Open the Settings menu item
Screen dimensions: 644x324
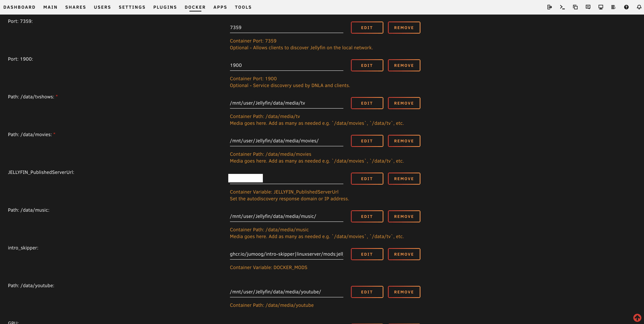pyautogui.click(x=132, y=7)
